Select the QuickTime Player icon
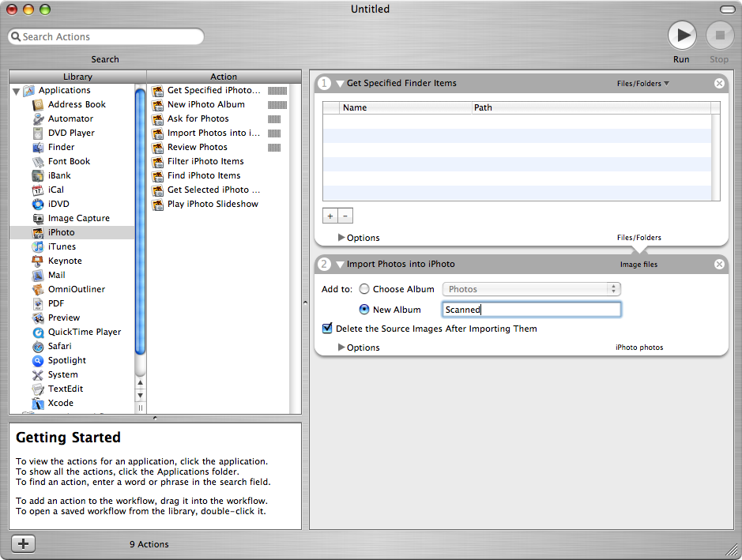The height and width of the screenshot is (560, 742). coord(38,332)
